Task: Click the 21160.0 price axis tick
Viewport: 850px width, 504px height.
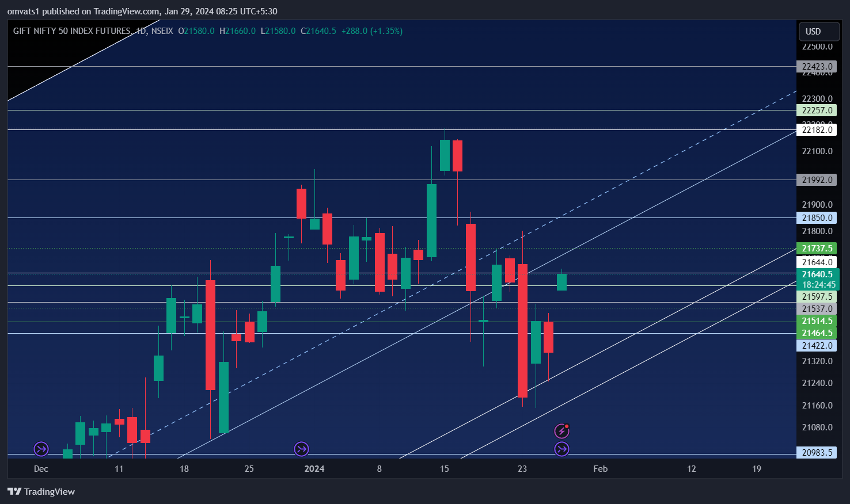Action: click(x=817, y=406)
